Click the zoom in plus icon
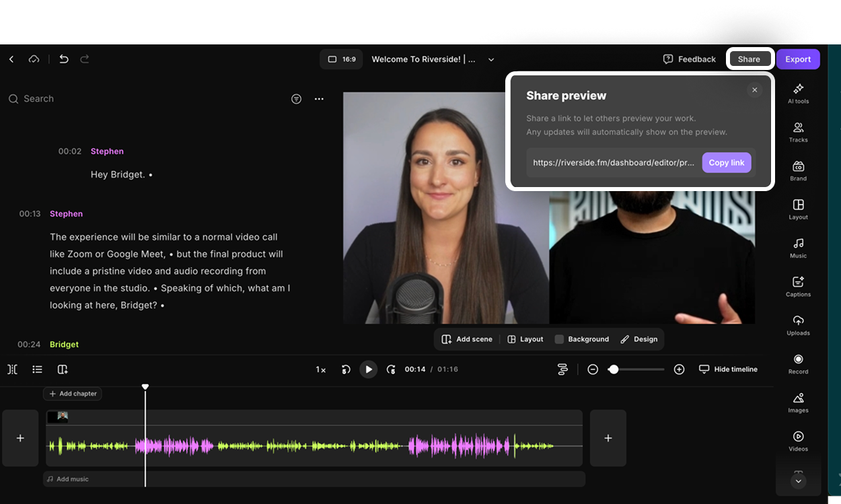Screen dimensions: 841x504 tap(679, 369)
